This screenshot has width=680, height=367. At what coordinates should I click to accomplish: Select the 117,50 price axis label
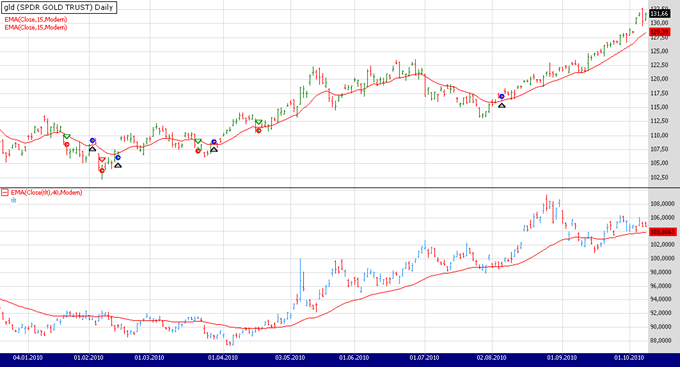tap(659, 93)
